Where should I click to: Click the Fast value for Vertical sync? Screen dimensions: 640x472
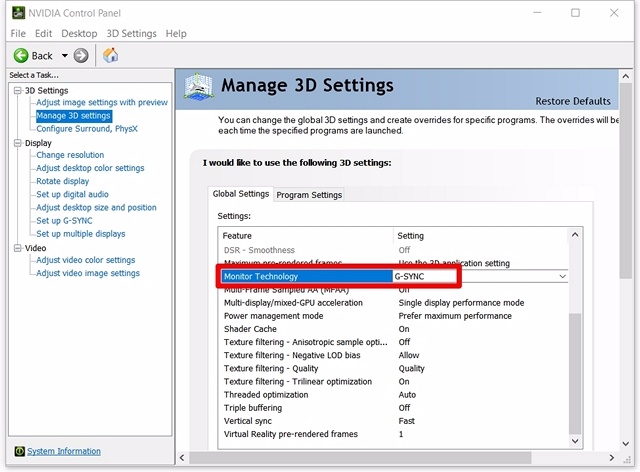pyautogui.click(x=407, y=421)
